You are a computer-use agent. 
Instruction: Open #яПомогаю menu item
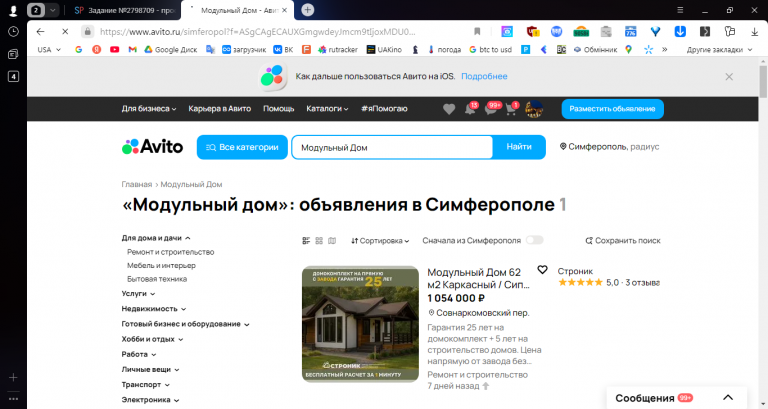coord(384,109)
